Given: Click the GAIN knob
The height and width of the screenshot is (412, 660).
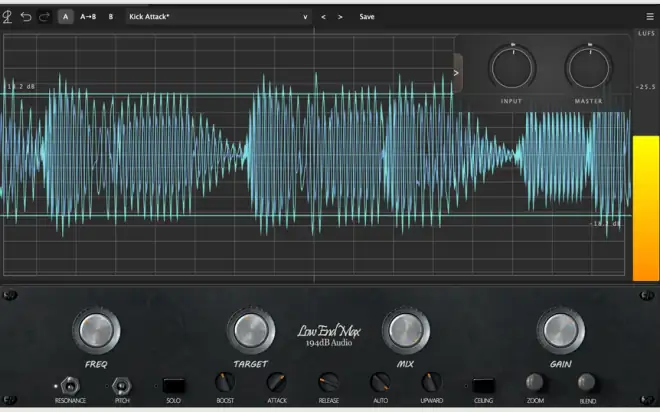Looking at the screenshot, I should tap(560, 330).
